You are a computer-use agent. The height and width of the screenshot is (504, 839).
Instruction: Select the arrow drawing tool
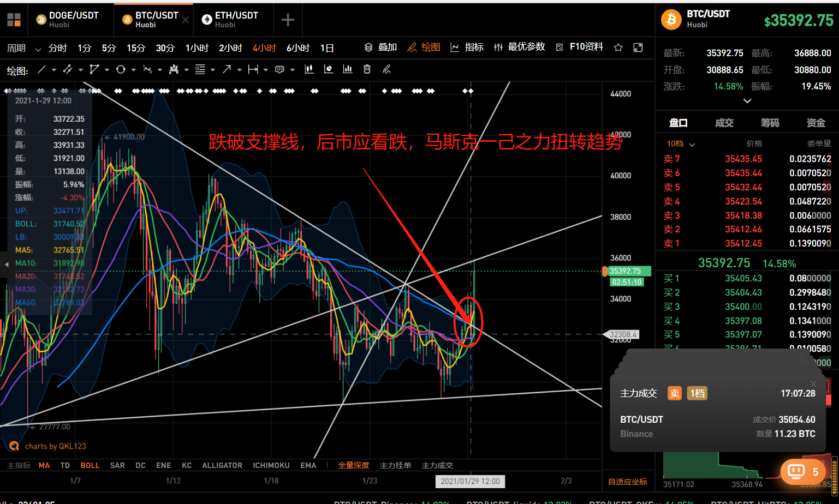(227, 69)
